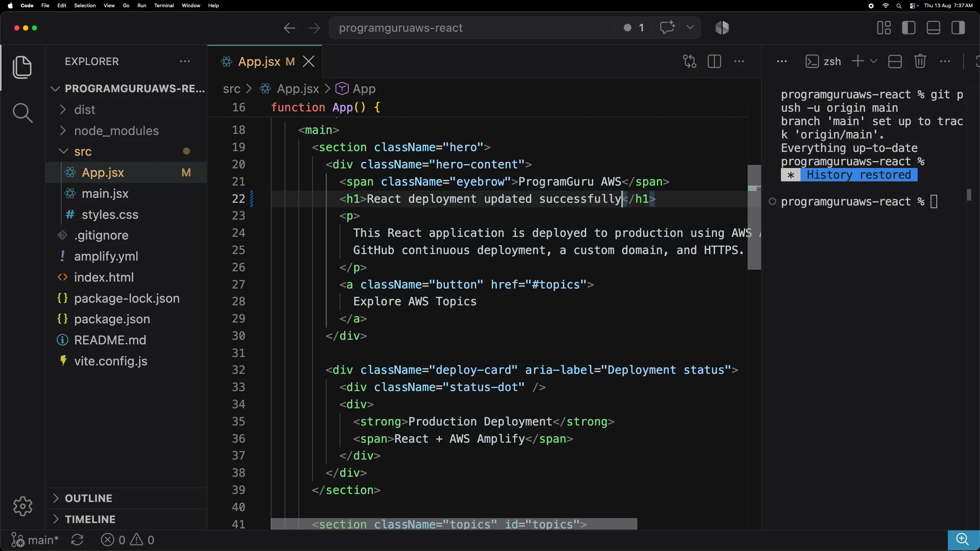
Task: Expand the TIMELINE section
Action: [x=126, y=519]
